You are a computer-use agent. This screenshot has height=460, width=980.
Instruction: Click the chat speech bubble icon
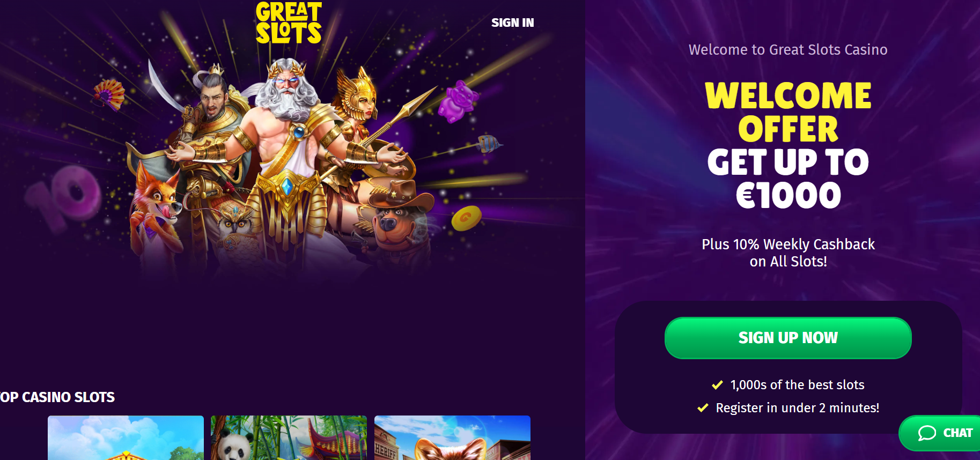[x=927, y=433]
